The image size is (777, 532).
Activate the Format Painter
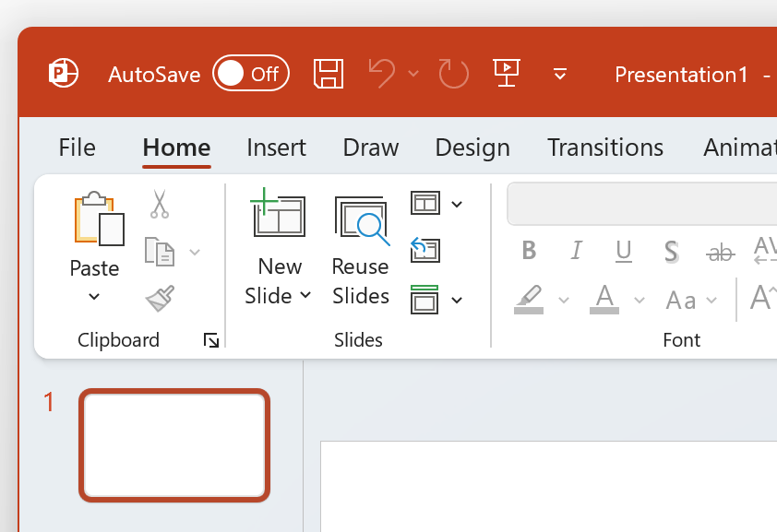coord(159,297)
